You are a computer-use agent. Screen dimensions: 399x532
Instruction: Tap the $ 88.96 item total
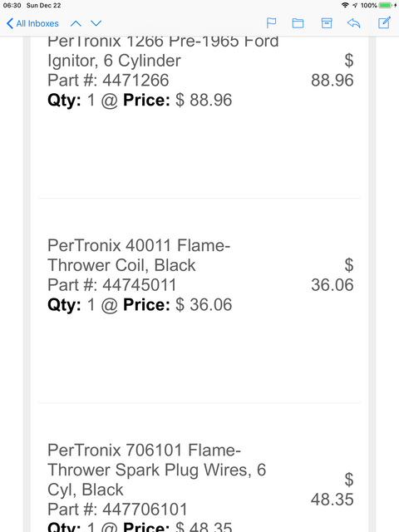(332, 70)
